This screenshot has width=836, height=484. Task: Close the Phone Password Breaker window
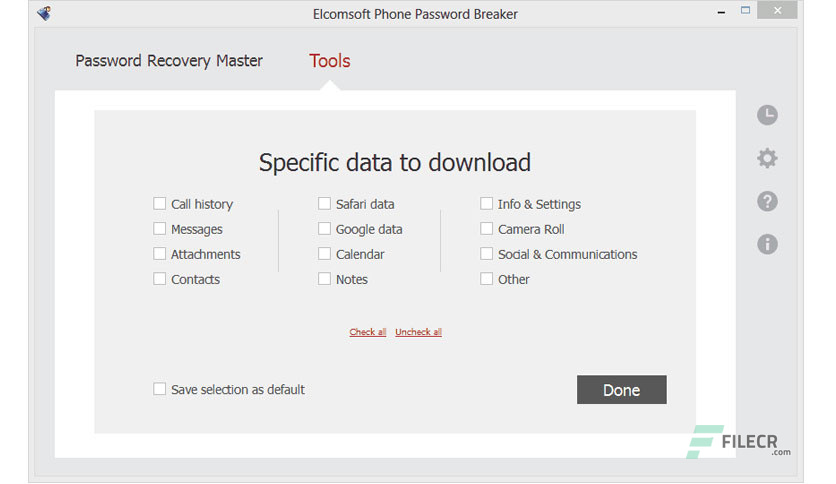coord(777,11)
